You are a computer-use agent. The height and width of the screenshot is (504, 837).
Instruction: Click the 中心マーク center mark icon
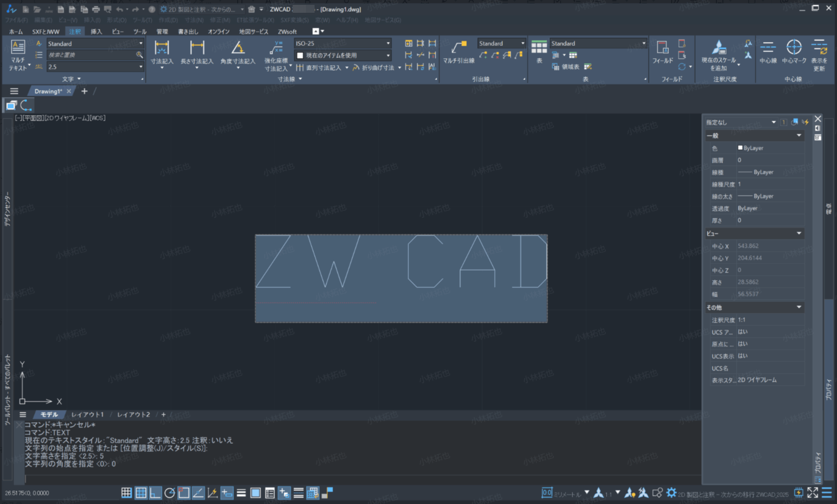pos(794,47)
